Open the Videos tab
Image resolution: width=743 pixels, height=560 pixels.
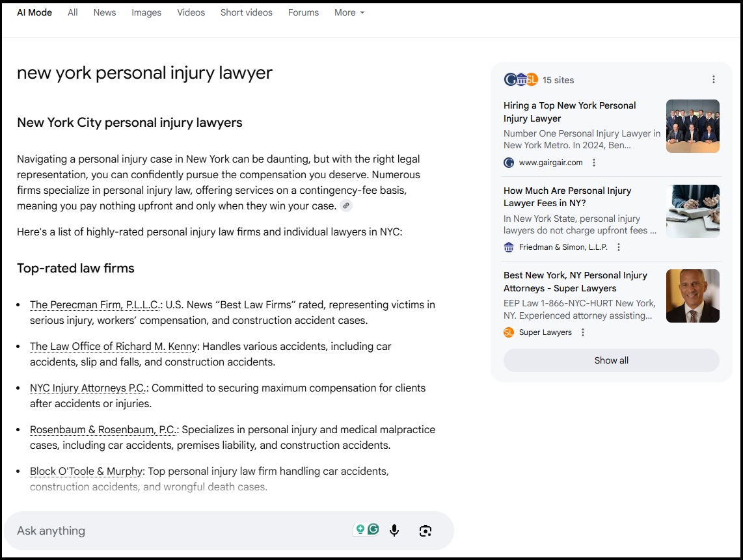(191, 13)
